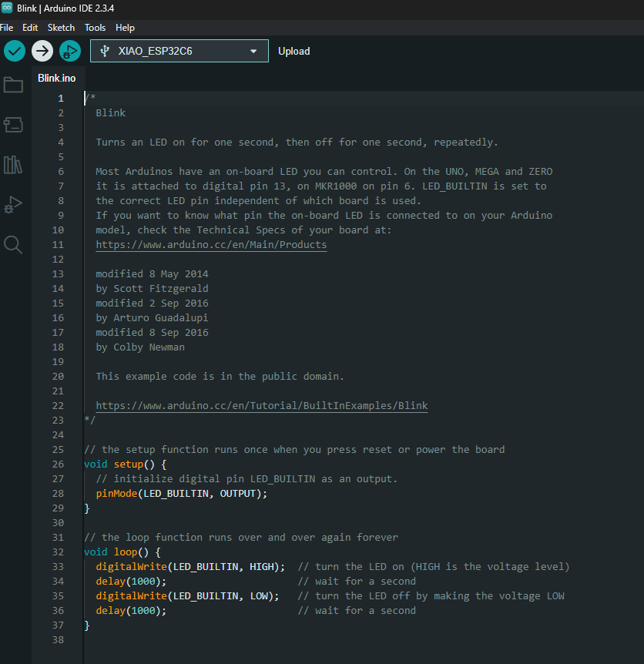Image resolution: width=644 pixels, height=664 pixels.
Task: Click on 'void setup() {' line
Action: 126,464
